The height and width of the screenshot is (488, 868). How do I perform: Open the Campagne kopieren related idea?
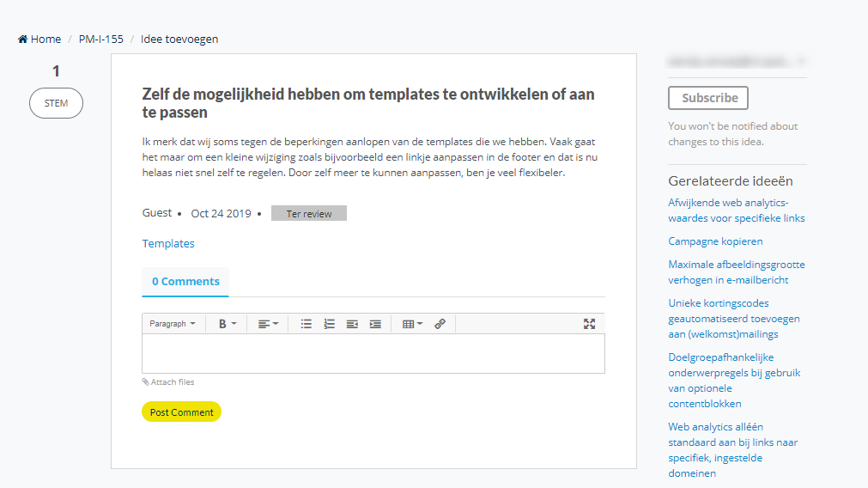(715, 241)
